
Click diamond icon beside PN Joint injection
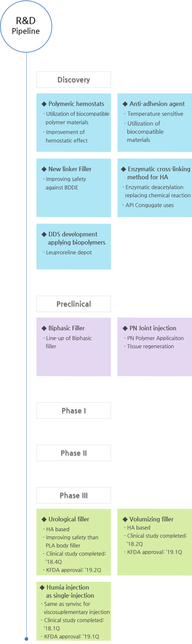pyautogui.click(x=125, y=328)
